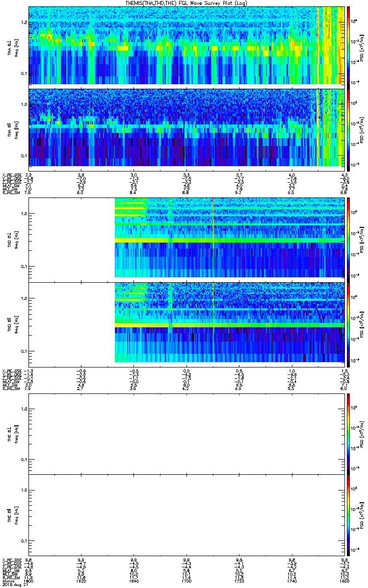Viewport: 368px width, 588px height.
Task: Click the '0.1' tick on the THE B⊥ axis
Action: click(24, 460)
